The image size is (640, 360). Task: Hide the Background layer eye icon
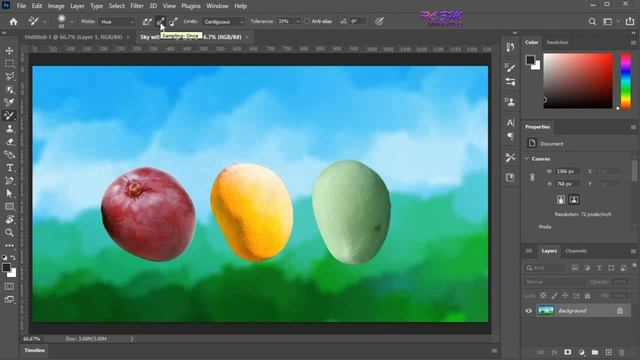[529, 311]
